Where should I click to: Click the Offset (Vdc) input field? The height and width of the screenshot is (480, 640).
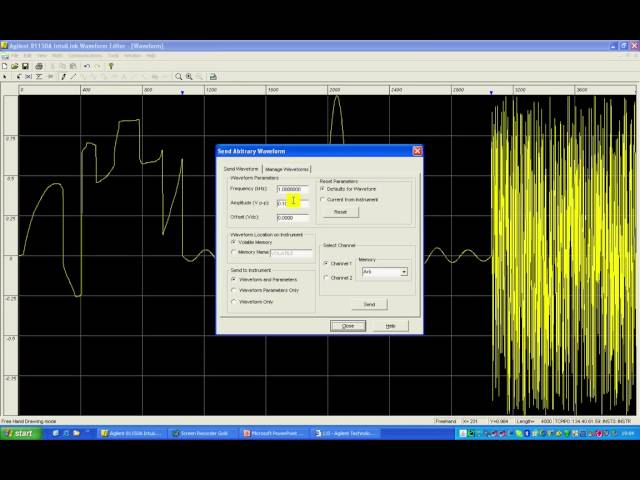point(293,218)
